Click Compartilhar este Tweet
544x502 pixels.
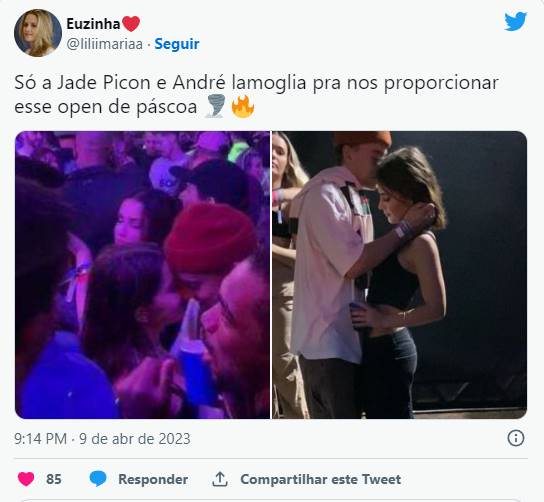tap(321, 479)
